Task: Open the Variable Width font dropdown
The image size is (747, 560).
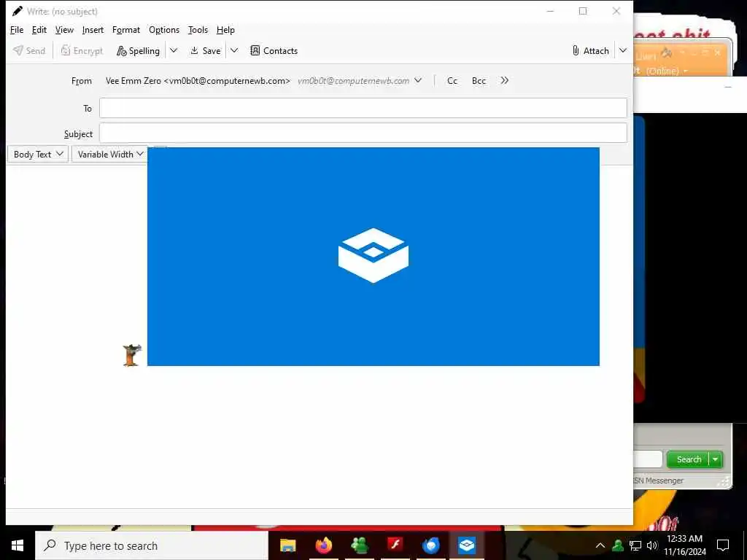Action: pyautogui.click(x=109, y=154)
